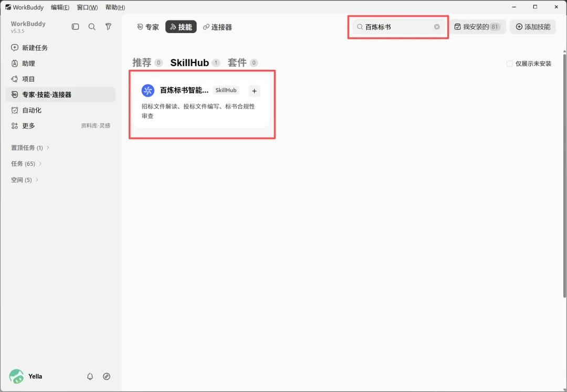
Task: Open the 百炼标书智能... skill card title
Action: (184, 90)
